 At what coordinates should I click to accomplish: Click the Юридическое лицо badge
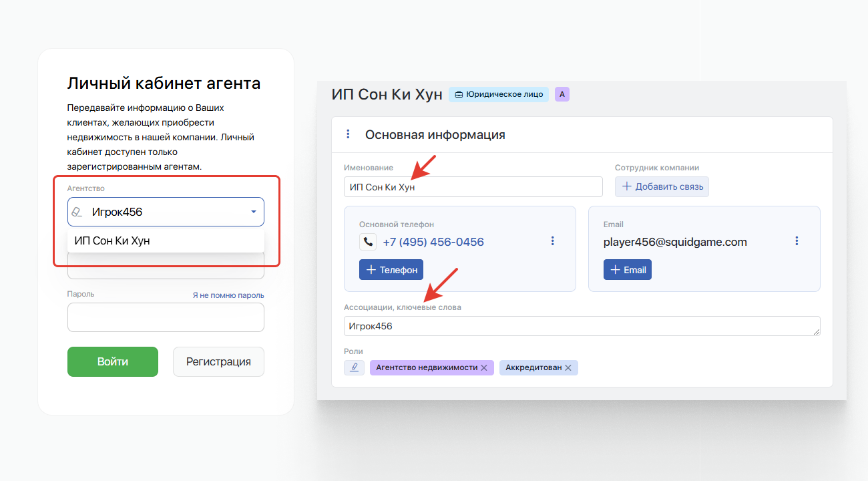point(498,94)
